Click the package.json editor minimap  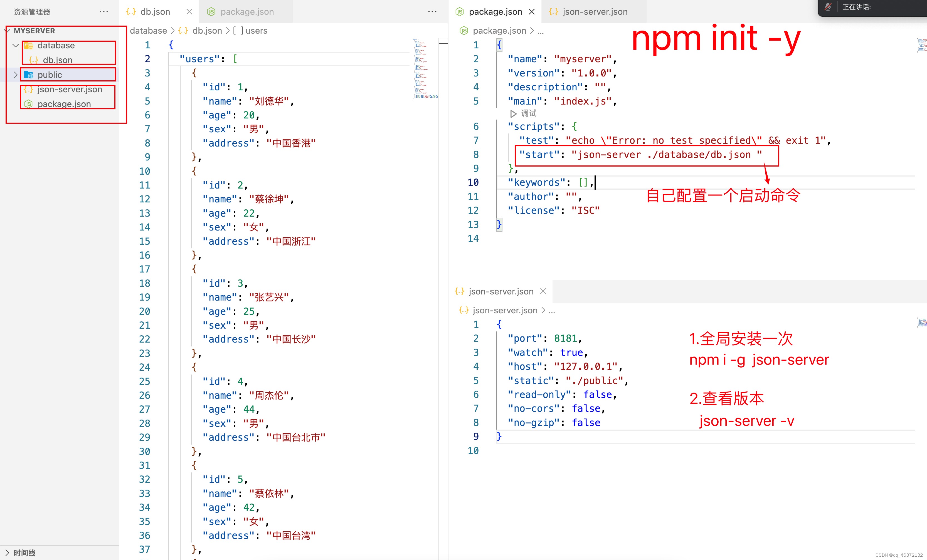(x=922, y=45)
